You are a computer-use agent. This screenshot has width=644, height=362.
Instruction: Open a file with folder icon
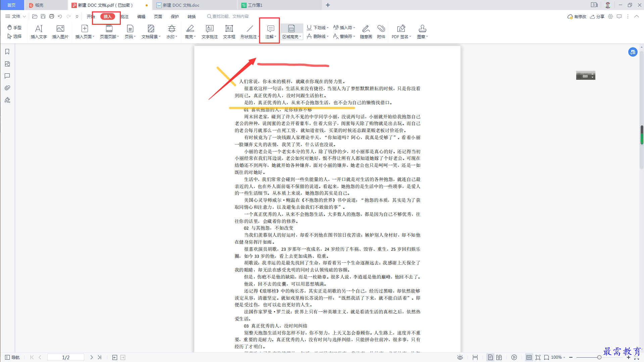tap(35, 16)
